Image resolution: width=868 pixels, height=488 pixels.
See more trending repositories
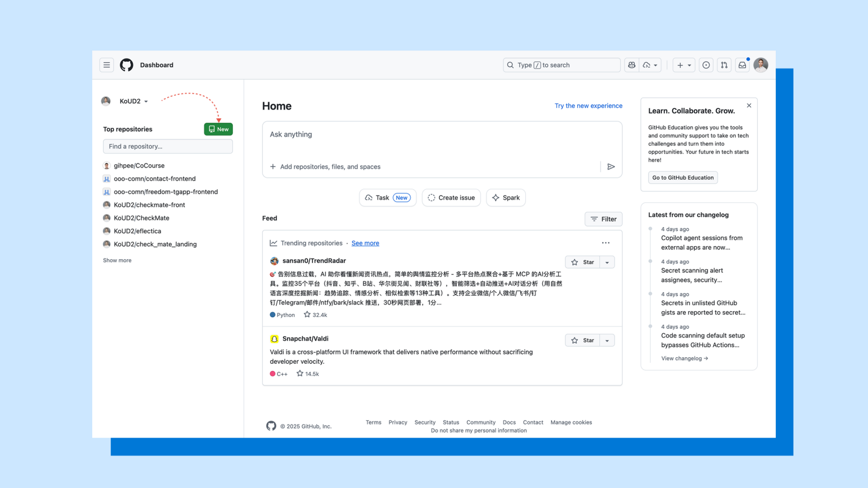pyautogui.click(x=365, y=243)
